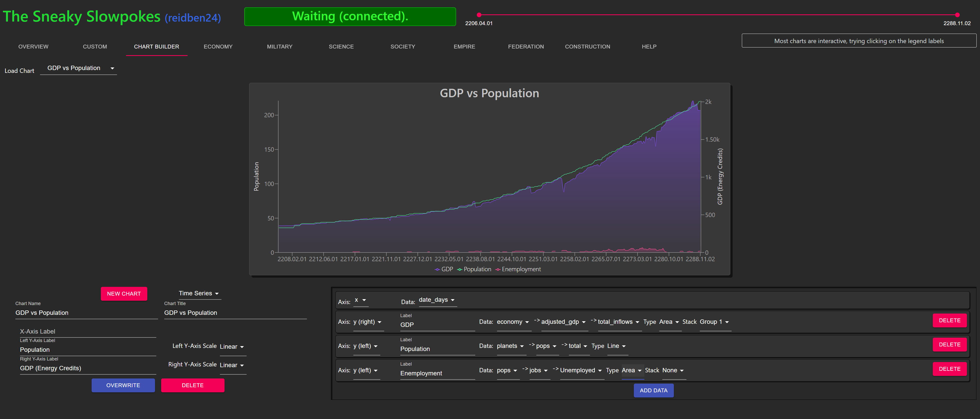Open the Stack Group 1 dropdown
This screenshot has width=980, height=419.
tap(714, 322)
